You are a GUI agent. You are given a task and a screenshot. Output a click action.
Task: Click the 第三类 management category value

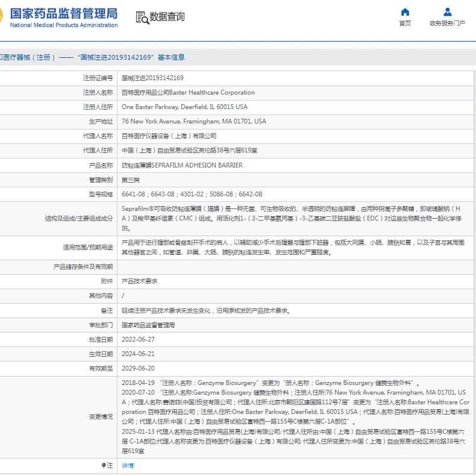click(131, 180)
